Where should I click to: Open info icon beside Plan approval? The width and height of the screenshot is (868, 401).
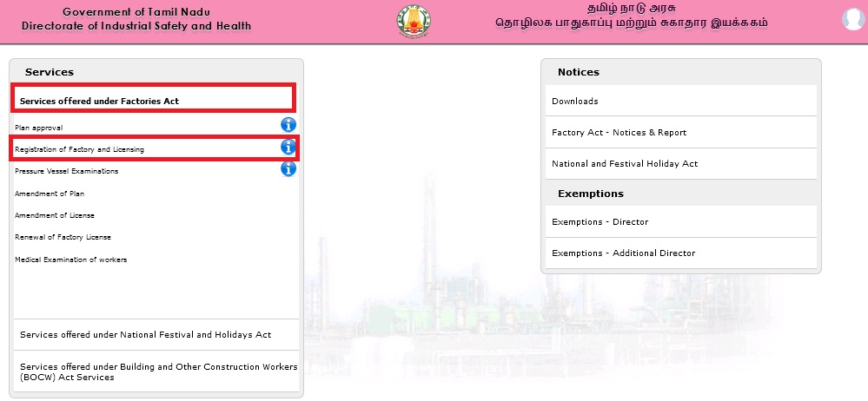pyautogui.click(x=288, y=124)
